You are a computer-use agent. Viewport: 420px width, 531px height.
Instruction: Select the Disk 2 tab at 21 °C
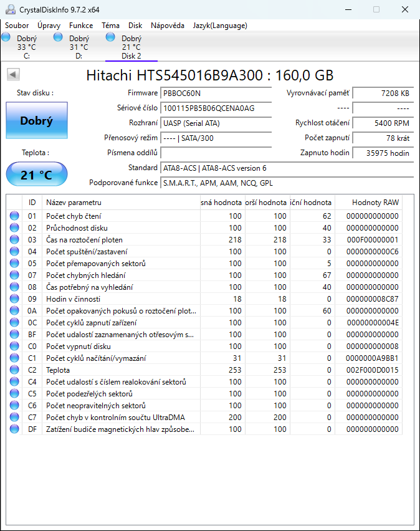click(131, 47)
